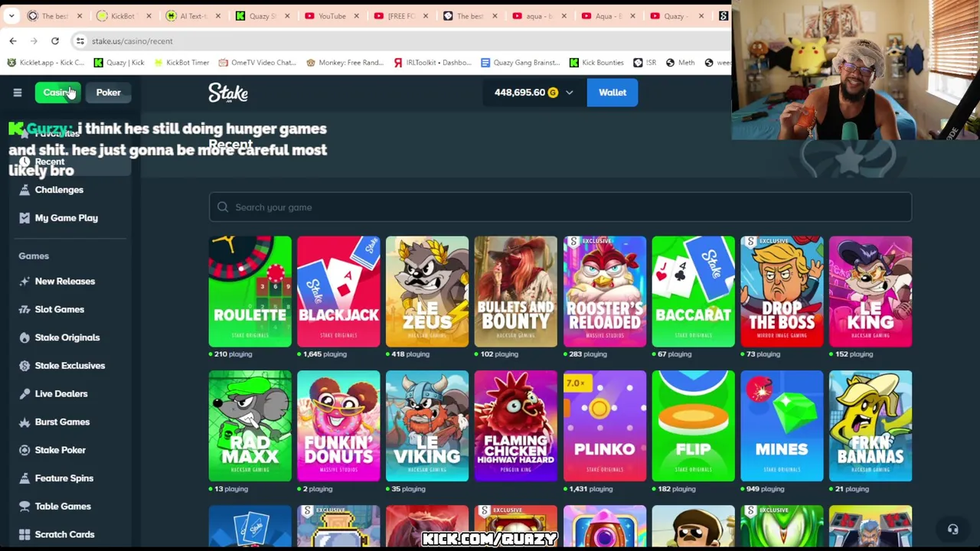Click the live support headset icon
This screenshot has width=980, height=551.
(952, 529)
